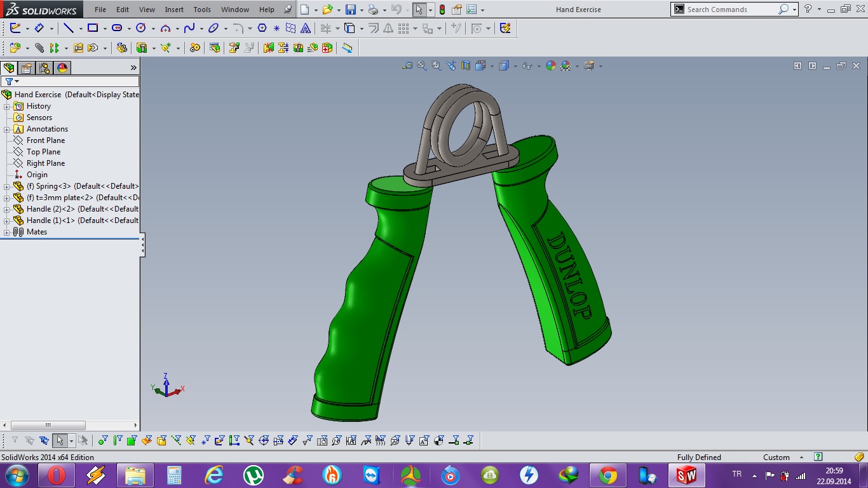Open the Edit menu
The height and width of the screenshot is (488, 868).
(123, 10)
